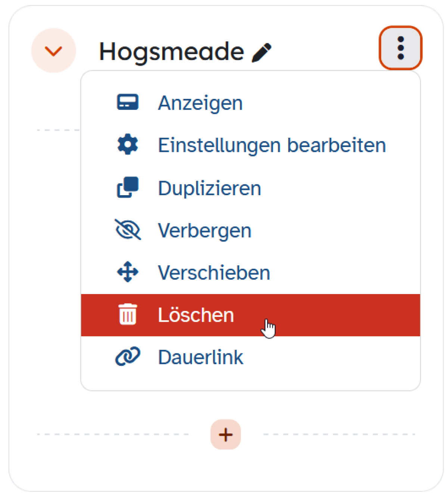Select the highlighted Löschen text
448x496 pixels.
point(196,315)
